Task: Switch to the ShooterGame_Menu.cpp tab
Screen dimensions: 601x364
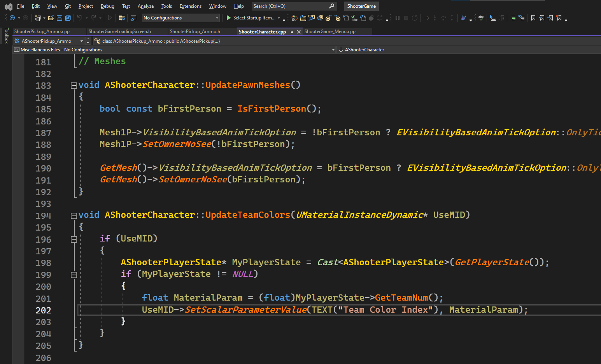Action: [330, 31]
